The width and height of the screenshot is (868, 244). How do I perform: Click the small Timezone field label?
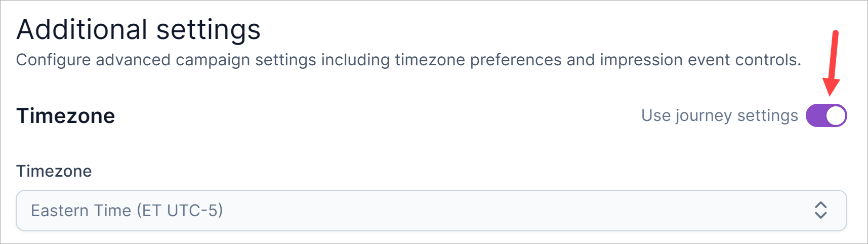coord(54,171)
